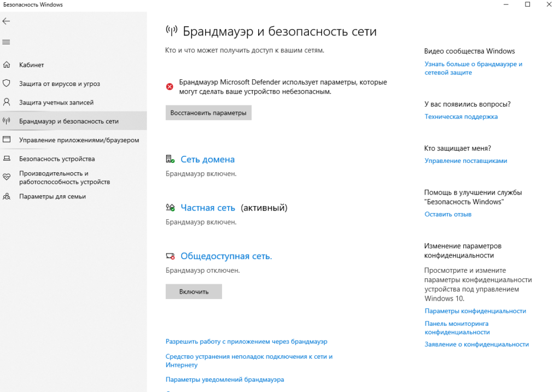Open Техническая поддержка link

coord(461,116)
